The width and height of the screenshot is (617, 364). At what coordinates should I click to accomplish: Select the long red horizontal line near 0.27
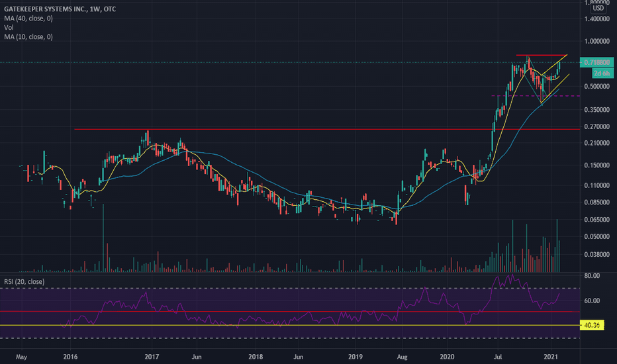point(326,129)
